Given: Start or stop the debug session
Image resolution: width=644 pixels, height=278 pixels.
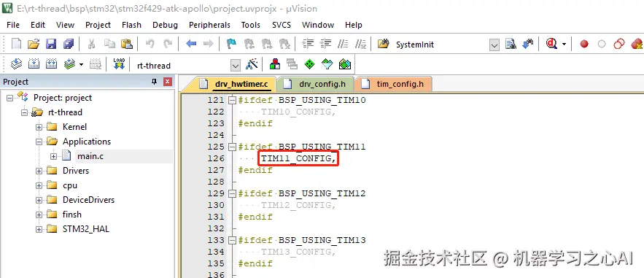Looking at the screenshot, I should [x=551, y=44].
